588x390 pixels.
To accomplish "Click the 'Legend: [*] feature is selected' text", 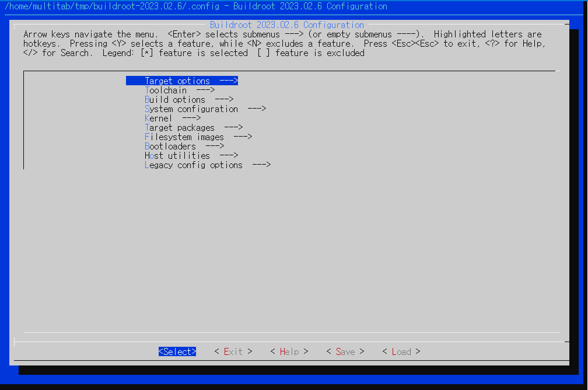I will point(175,53).
